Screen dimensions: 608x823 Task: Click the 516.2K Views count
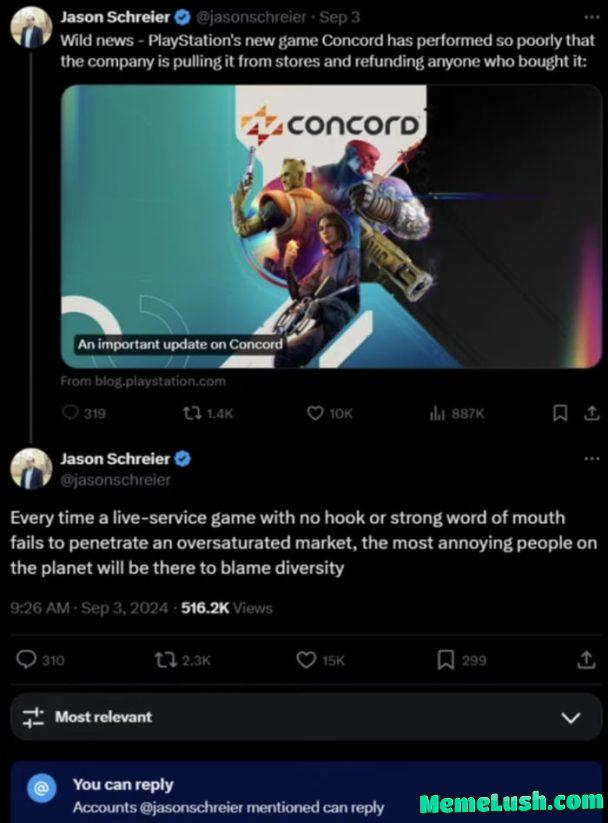(227, 608)
